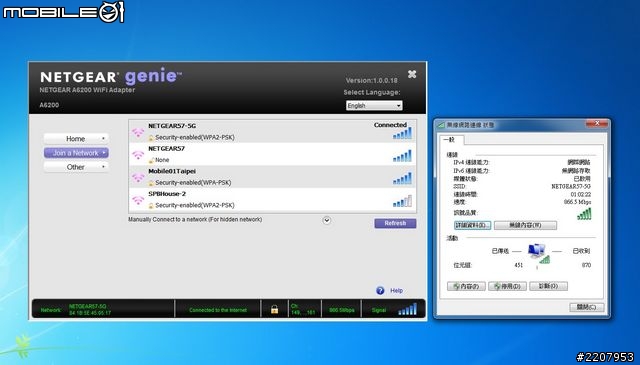Image resolution: width=640 pixels, height=365 pixels.
Task: Click the Wireless Properties (W) button in status dialog
Action: [525, 225]
